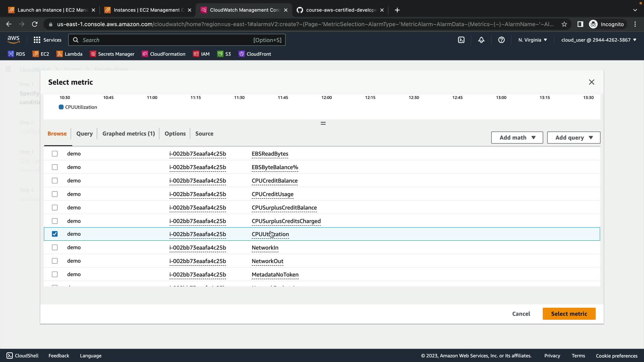Click the blue CPUUtilization legend swatch
Image resolution: width=644 pixels, height=362 pixels.
pyautogui.click(x=61, y=107)
